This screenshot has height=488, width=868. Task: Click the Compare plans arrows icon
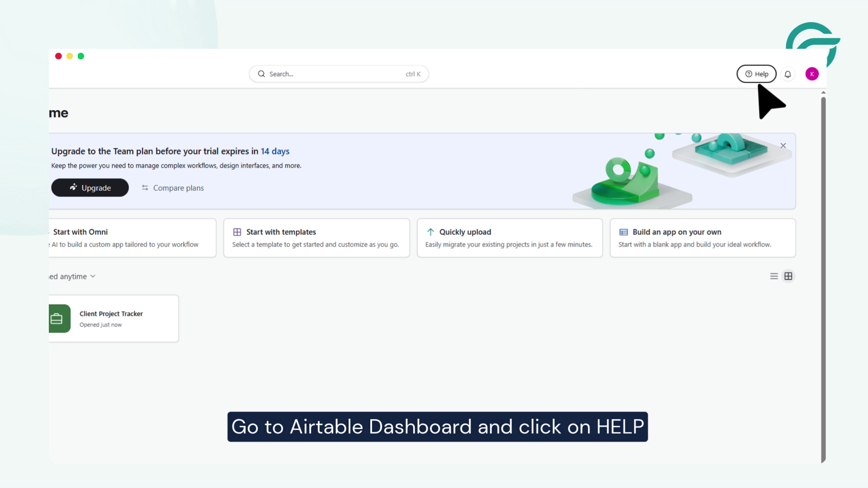tap(145, 188)
